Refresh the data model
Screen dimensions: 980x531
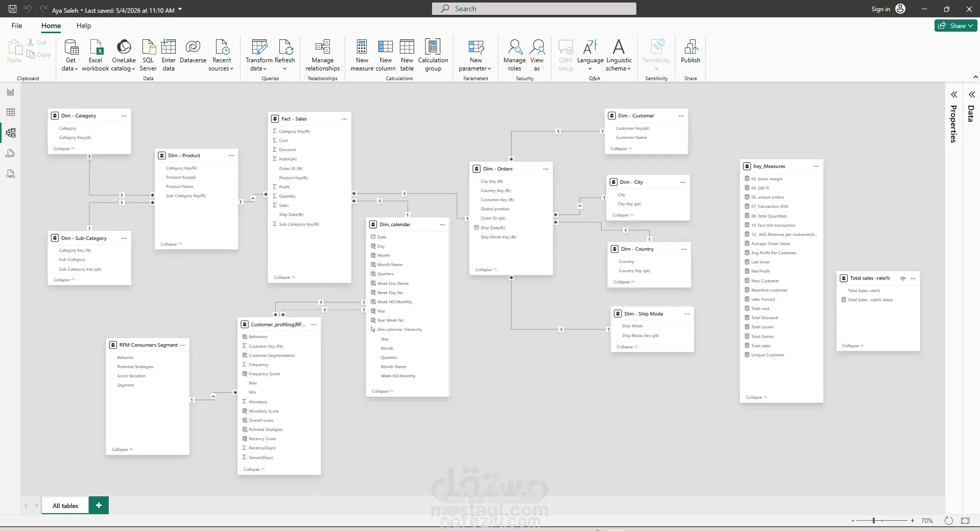tap(285, 55)
